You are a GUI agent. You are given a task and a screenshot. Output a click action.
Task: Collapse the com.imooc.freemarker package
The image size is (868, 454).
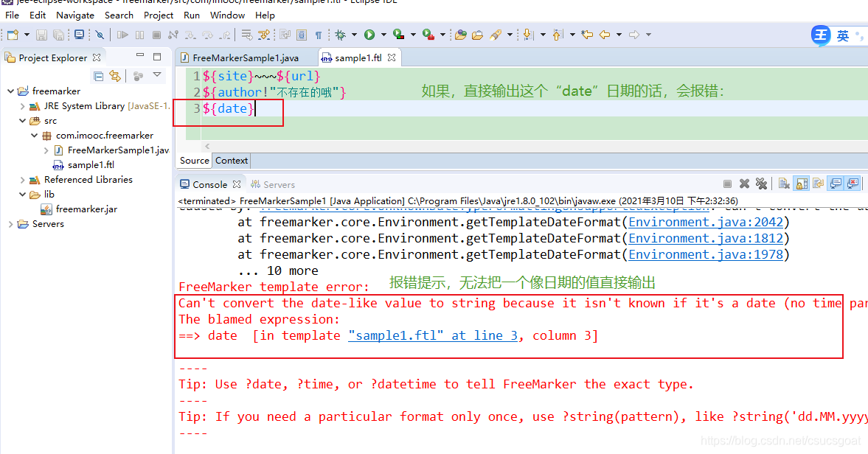click(x=34, y=135)
